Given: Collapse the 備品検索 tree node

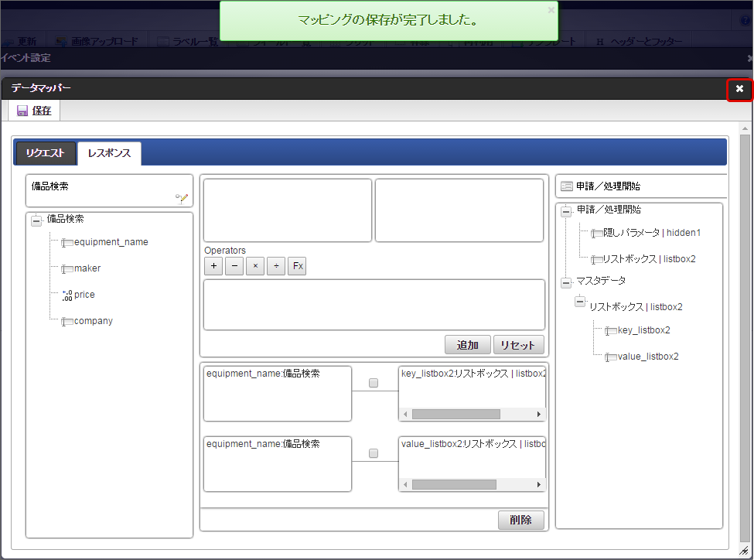Looking at the screenshot, I should pyautogui.click(x=36, y=221).
